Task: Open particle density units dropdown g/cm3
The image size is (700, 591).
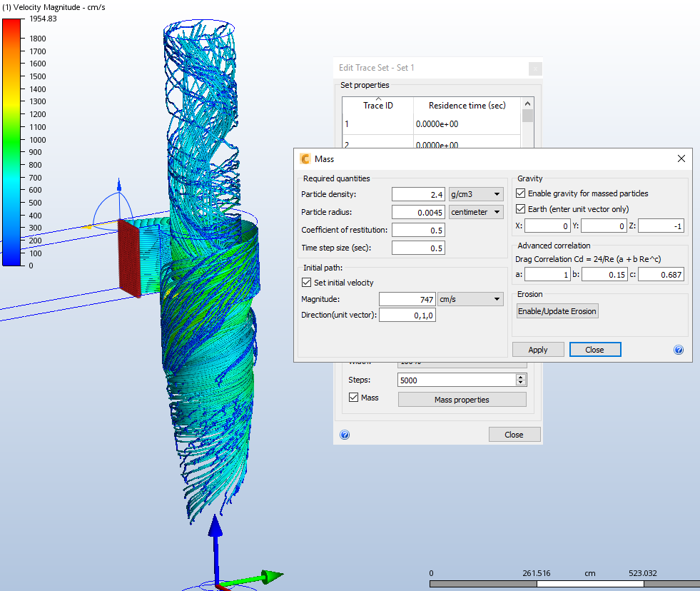Action: (x=476, y=194)
